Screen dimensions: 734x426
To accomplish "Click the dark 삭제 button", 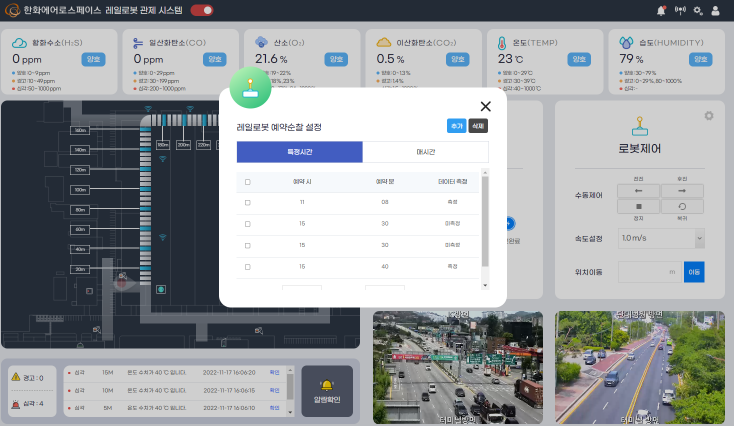I will 478,126.
